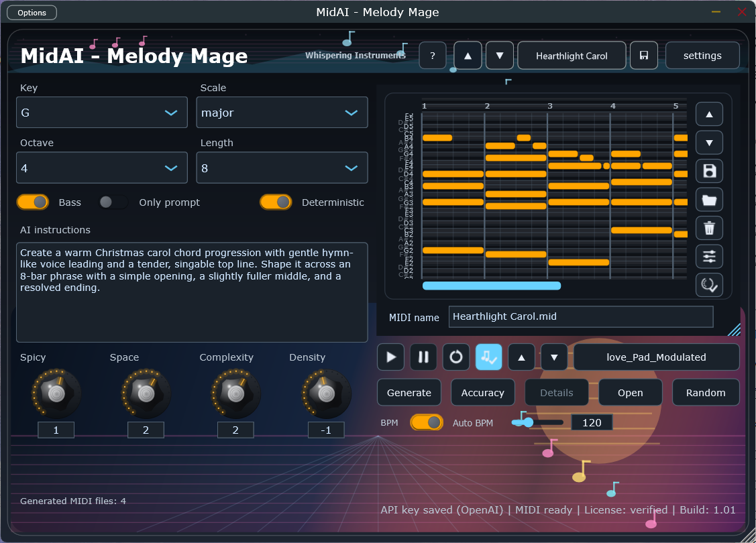Turn the Space knob
Viewport: 756px width, 543px height.
coord(146,394)
